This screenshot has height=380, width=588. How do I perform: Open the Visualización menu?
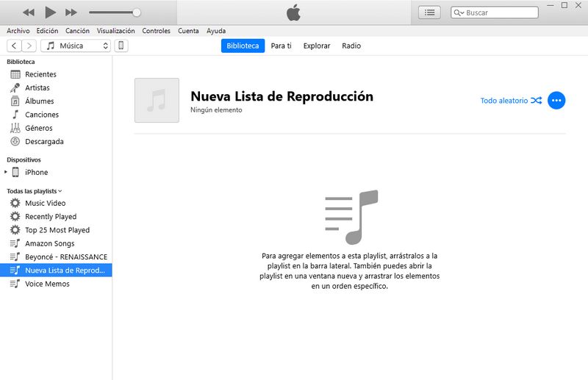(x=115, y=31)
